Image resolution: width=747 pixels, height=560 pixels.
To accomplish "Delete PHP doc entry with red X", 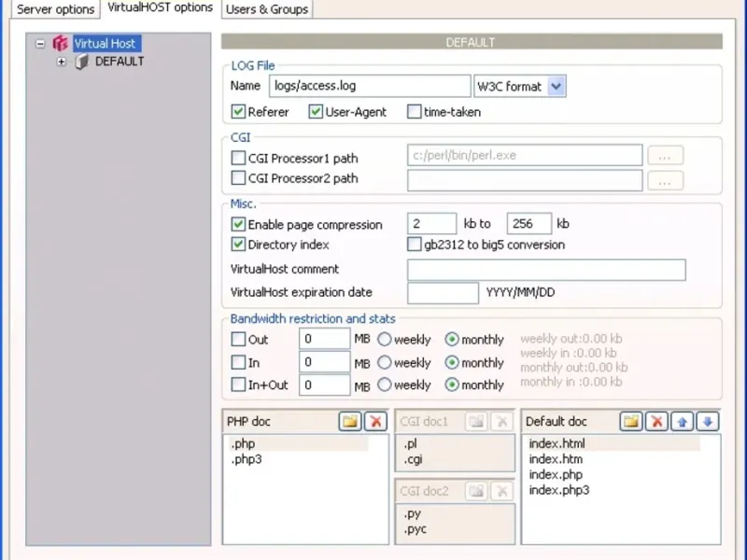I will point(375,422).
